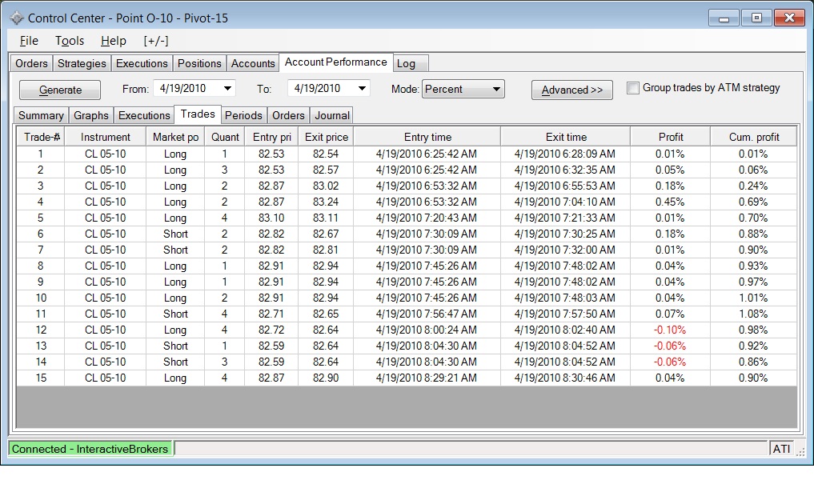Click entry price 83.10 of trade 5
814x504 pixels.
point(271,218)
